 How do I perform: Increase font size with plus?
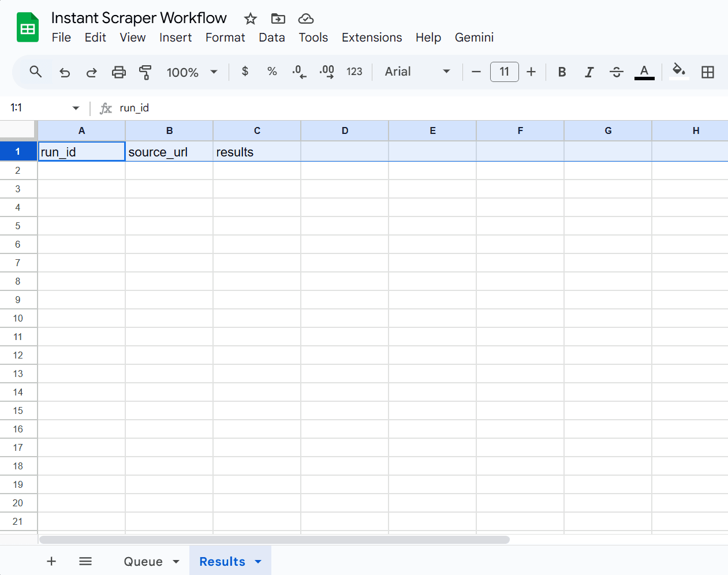pos(531,72)
